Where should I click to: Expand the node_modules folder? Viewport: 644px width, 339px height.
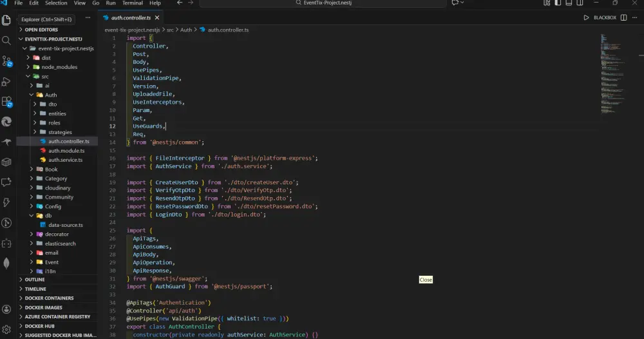pos(59,67)
